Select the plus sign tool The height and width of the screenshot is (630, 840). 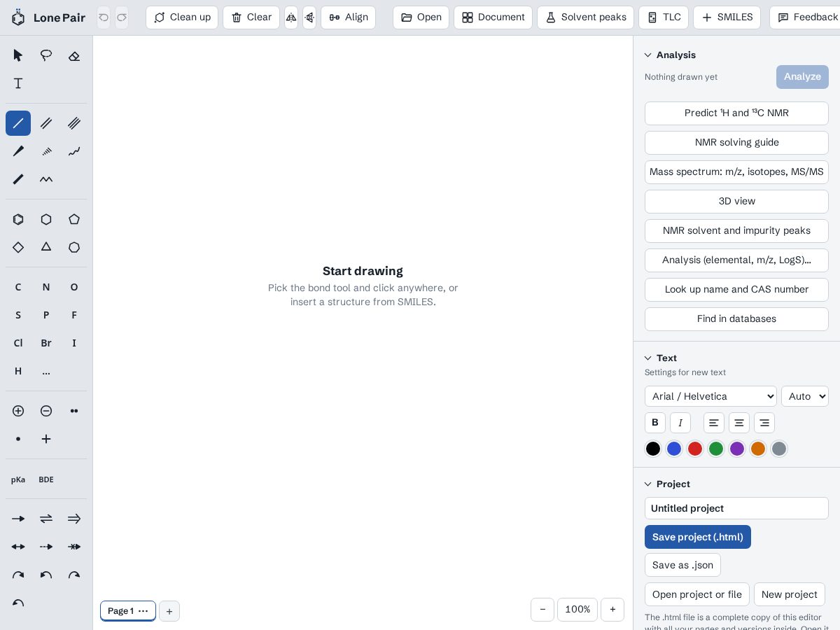point(46,439)
